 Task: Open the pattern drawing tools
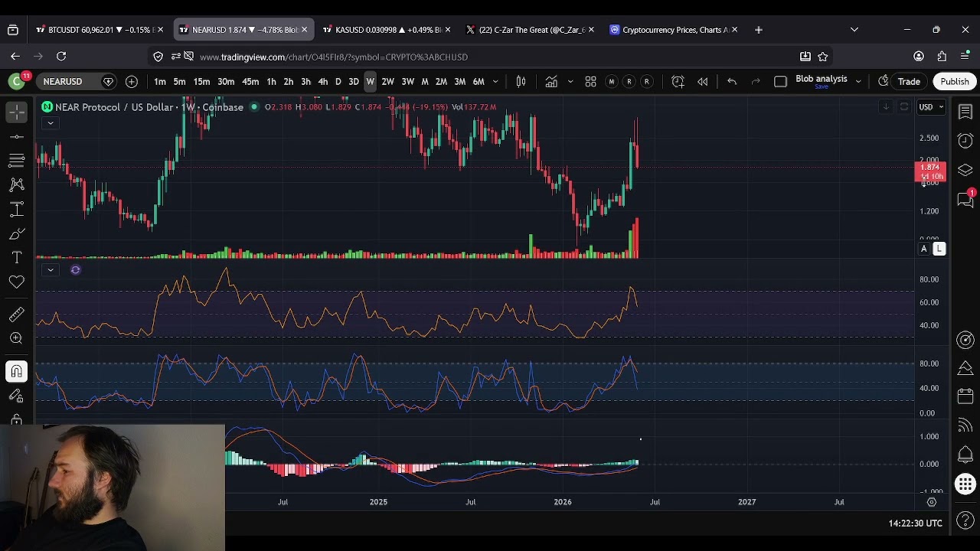[x=17, y=184]
